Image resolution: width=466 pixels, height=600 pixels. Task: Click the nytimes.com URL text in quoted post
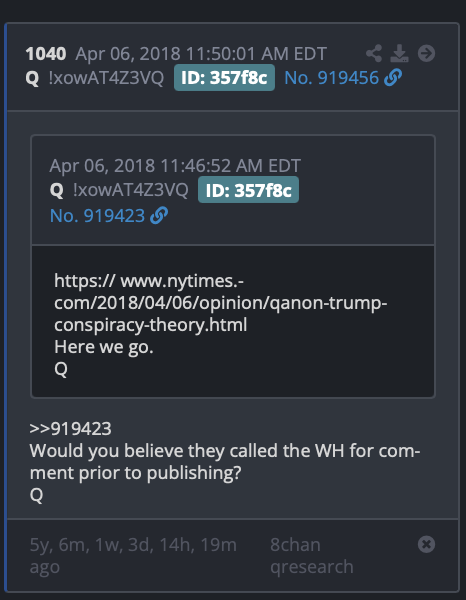[220, 303]
